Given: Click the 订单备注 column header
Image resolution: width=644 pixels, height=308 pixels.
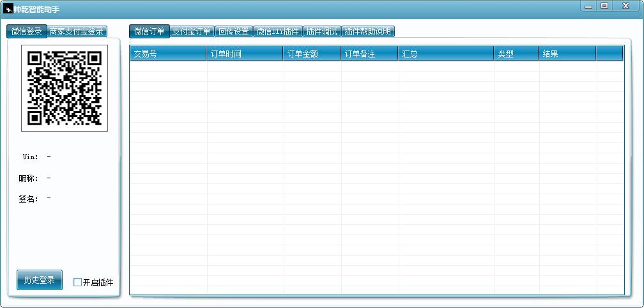Looking at the screenshot, I should tap(369, 54).
